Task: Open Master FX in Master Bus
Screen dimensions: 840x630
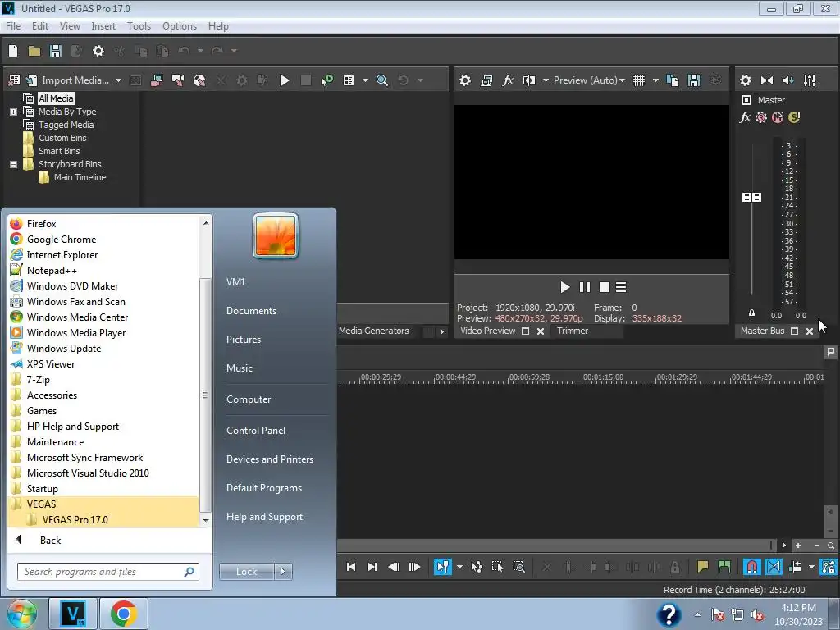Action: (x=745, y=117)
